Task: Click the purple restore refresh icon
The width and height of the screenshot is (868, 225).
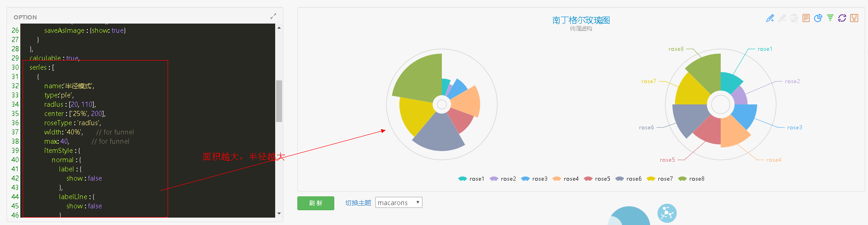Action: [x=842, y=18]
